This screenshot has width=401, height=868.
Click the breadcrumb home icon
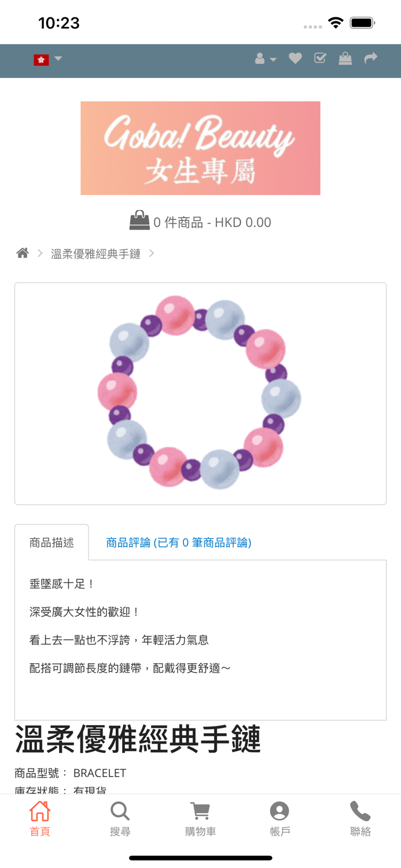pos(22,252)
